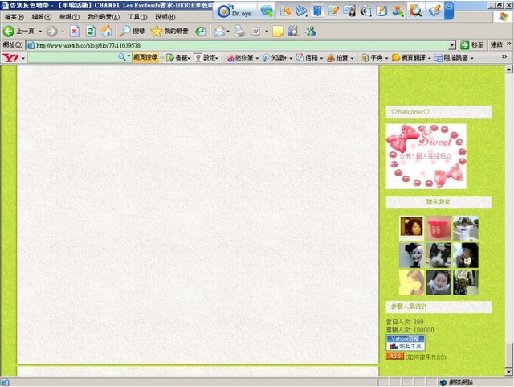Click the Yahoo Y! logo
Image resolution: width=514 pixels, height=387 pixels.
[x=10, y=58]
